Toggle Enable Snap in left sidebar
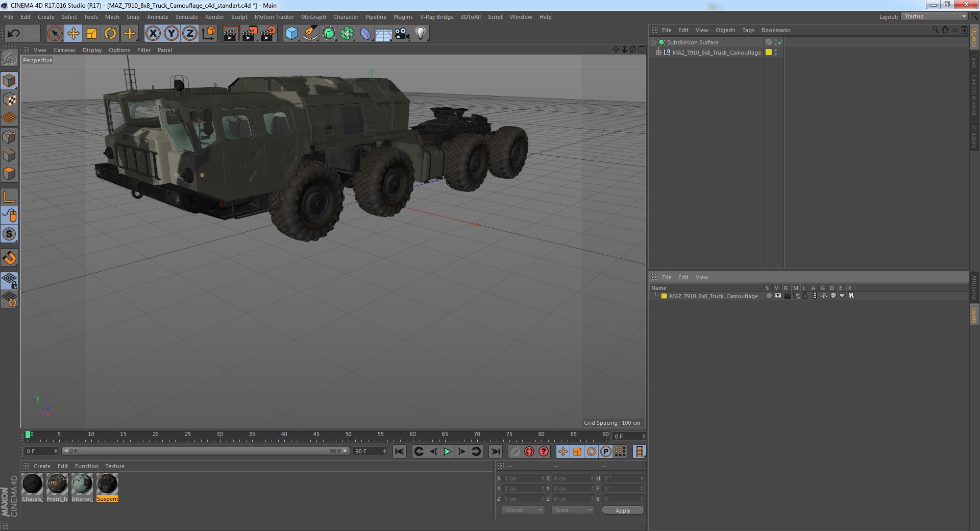This screenshot has height=531, width=980. pyautogui.click(x=9, y=234)
